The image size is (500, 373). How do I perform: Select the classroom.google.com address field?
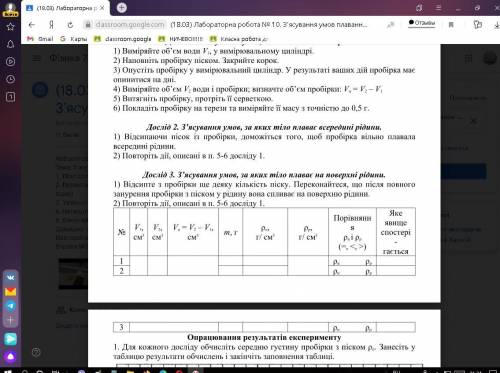tap(130, 25)
